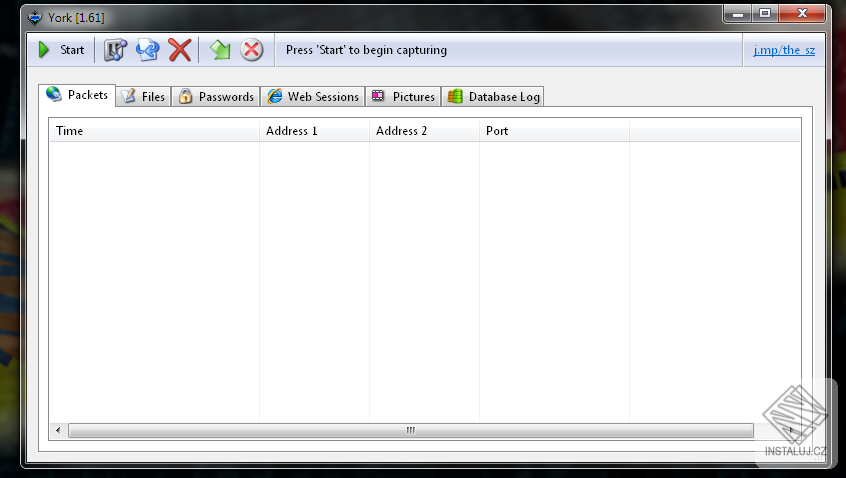This screenshot has height=478, width=846.
Task: Click the red circled X stop icon
Action: [x=251, y=50]
